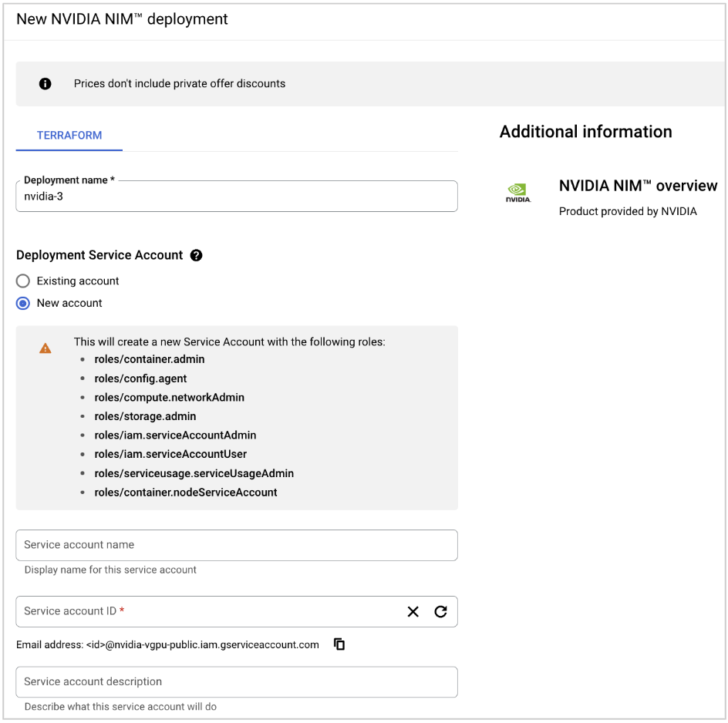728x723 pixels.
Task: Click the NVIDIA logo
Action: (518, 193)
